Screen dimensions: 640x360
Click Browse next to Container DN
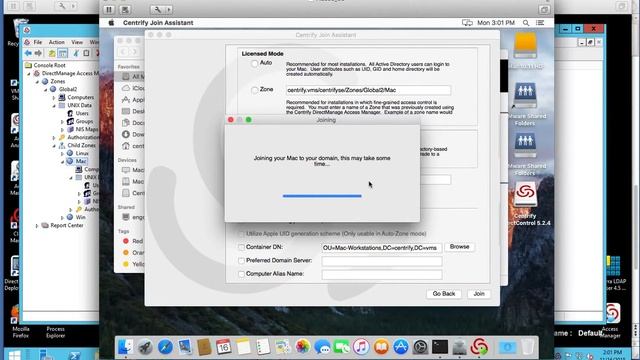460,247
